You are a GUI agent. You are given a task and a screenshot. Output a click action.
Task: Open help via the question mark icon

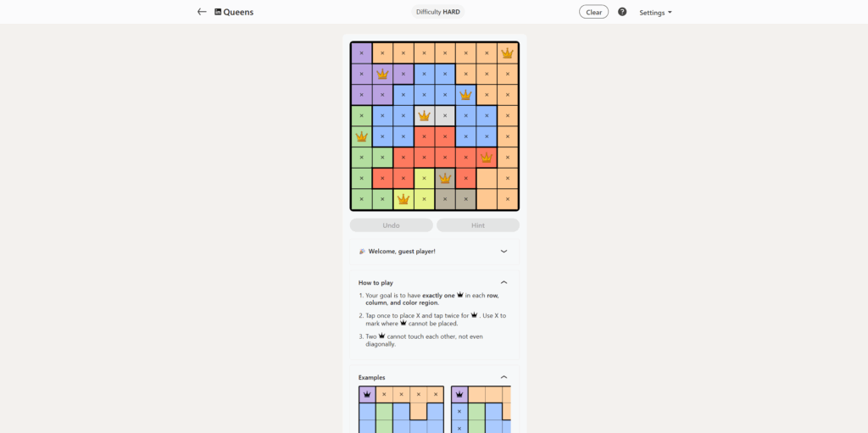pos(622,12)
